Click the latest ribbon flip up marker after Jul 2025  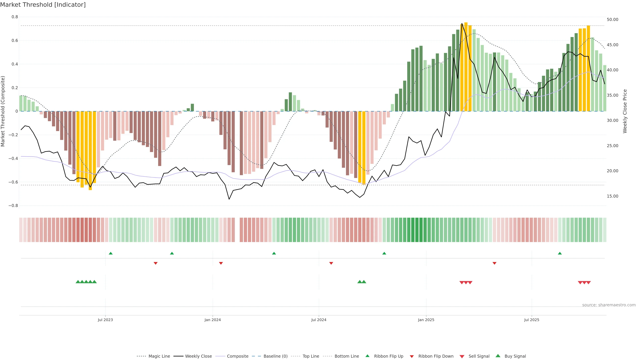(560, 253)
